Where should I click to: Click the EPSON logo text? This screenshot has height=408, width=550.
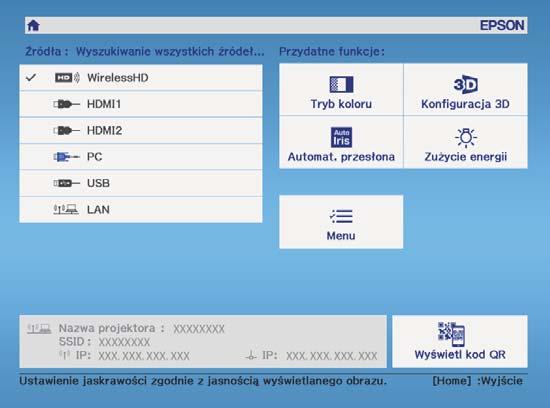[502, 25]
